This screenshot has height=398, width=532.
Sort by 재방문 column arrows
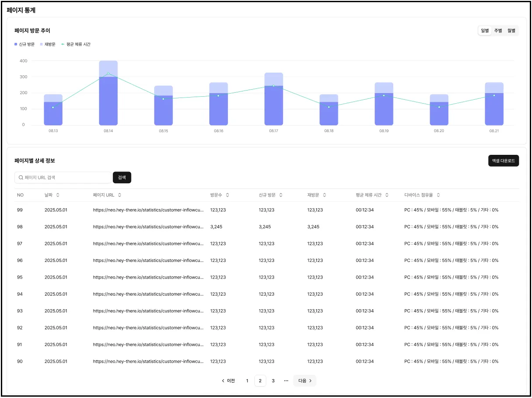click(324, 195)
